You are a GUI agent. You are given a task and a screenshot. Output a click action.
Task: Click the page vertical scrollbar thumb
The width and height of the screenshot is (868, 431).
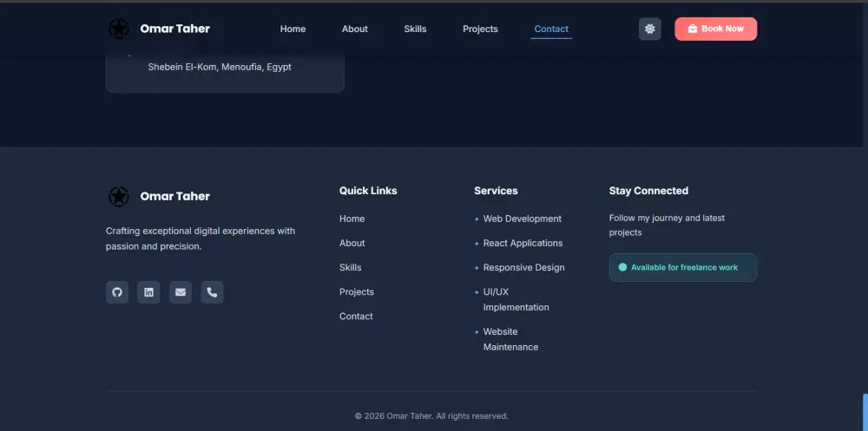pyautogui.click(x=865, y=412)
